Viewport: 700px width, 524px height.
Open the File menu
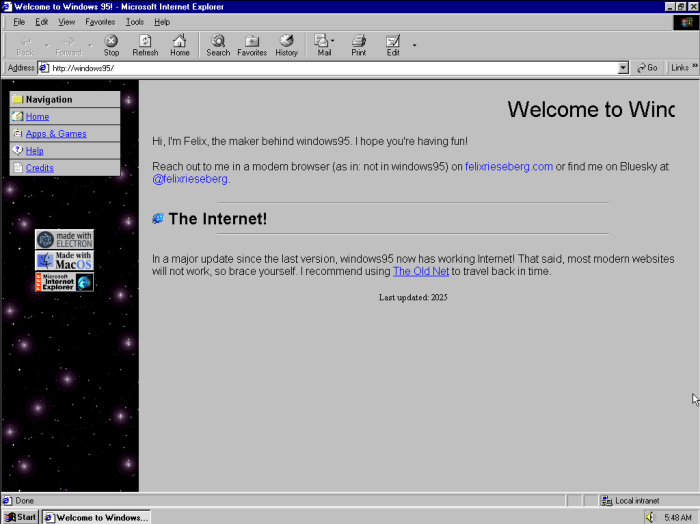[x=19, y=22]
